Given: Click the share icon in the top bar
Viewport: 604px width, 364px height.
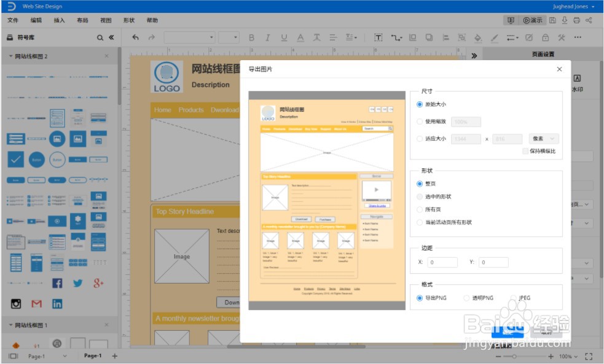Looking at the screenshot, I should point(589,20).
